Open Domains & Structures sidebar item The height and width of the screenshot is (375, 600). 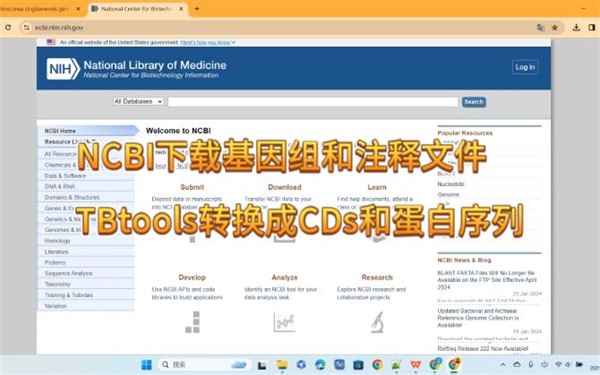[x=72, y=197]
